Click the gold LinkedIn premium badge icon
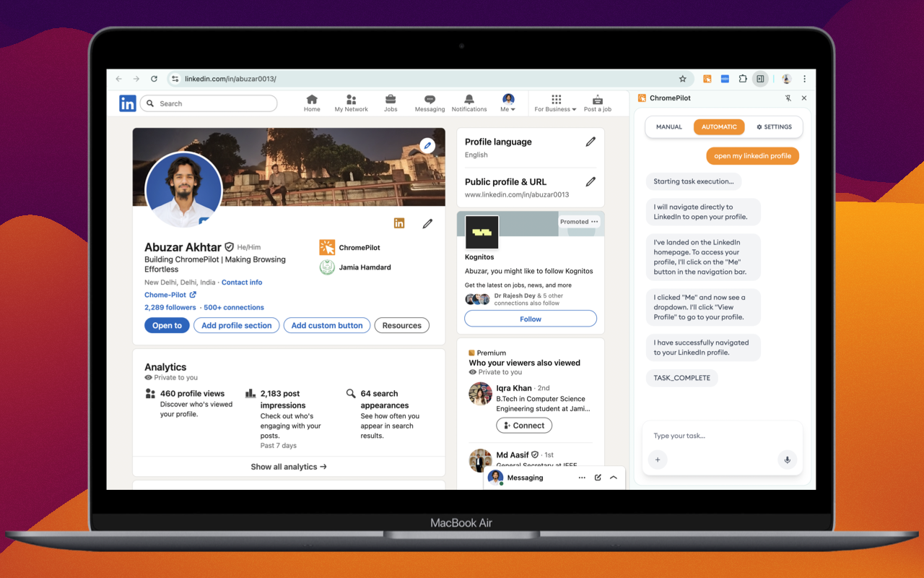Screen dimensions: 924x578 tap(399, 223)
